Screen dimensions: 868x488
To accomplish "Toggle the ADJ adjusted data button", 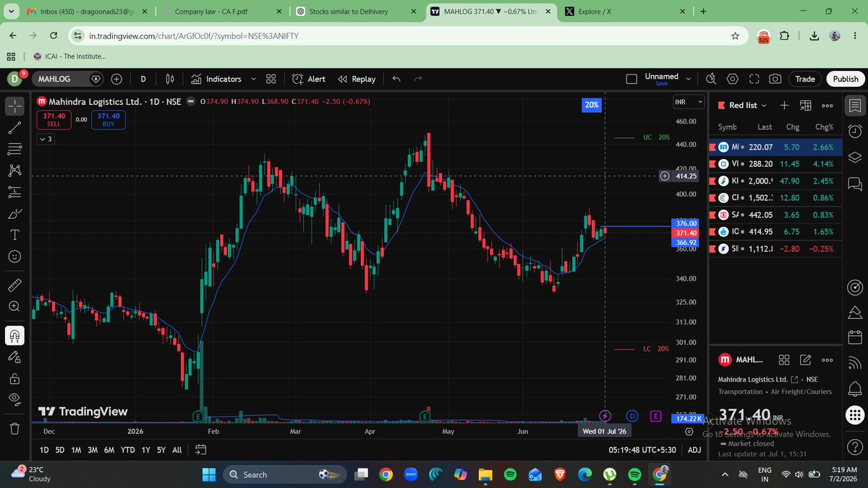I will pyautogui.click(x=694, y=450).
